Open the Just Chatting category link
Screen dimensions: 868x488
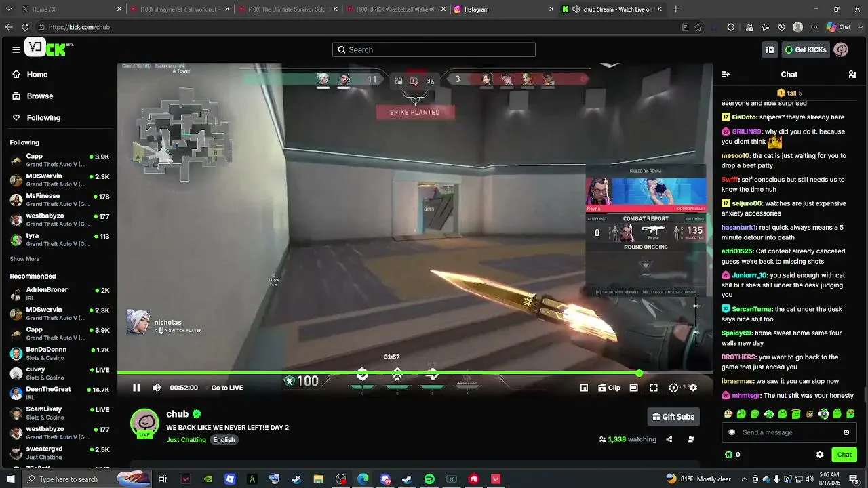point(186,440)
